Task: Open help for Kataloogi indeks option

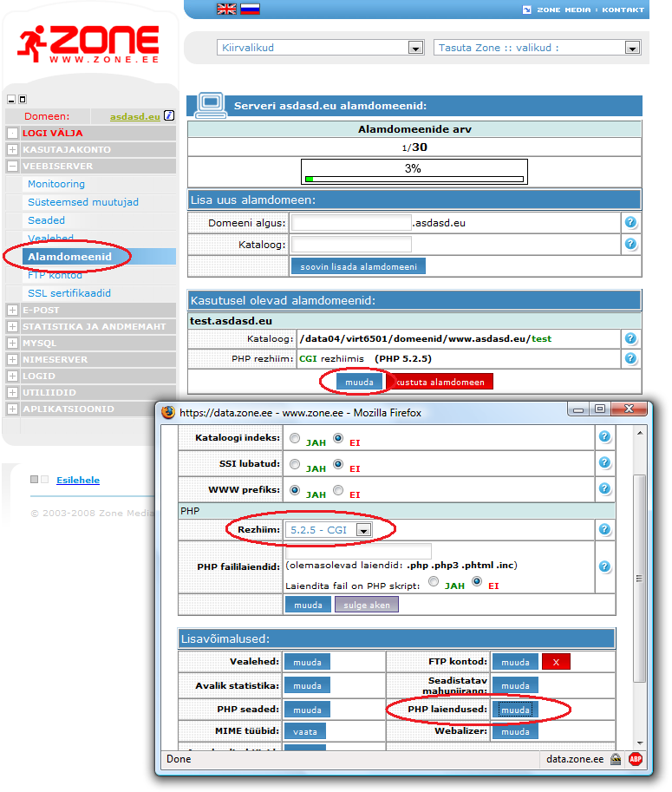Action: click(x=604, y=436)
